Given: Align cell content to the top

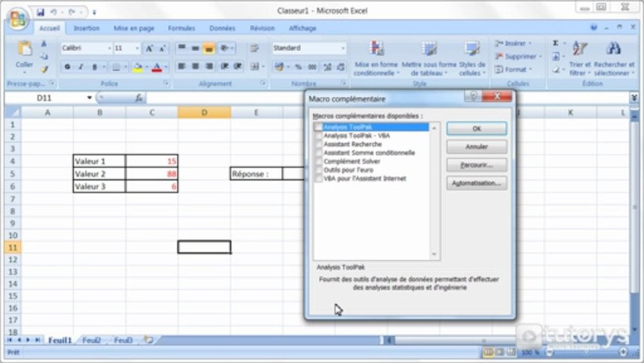Looking at the screenshot, I should coord(182,48).
